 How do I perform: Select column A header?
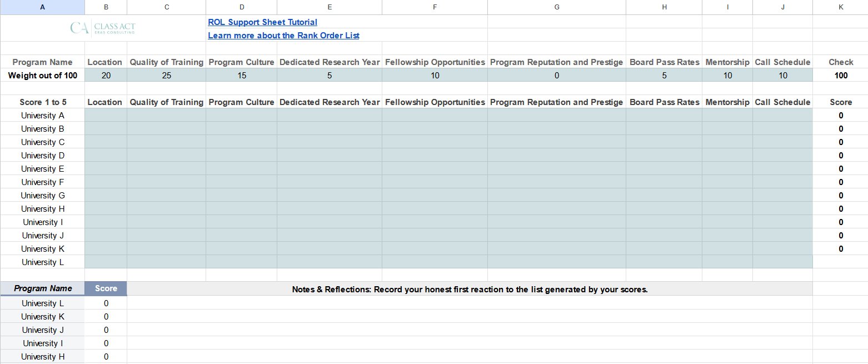tap(42, 7)
